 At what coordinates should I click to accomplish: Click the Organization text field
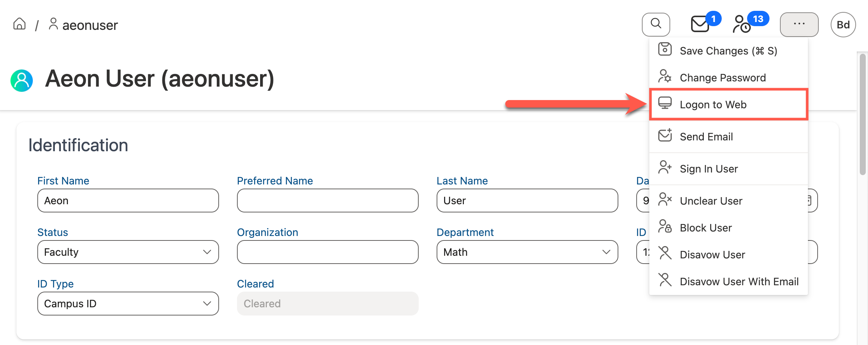[327, 252]
